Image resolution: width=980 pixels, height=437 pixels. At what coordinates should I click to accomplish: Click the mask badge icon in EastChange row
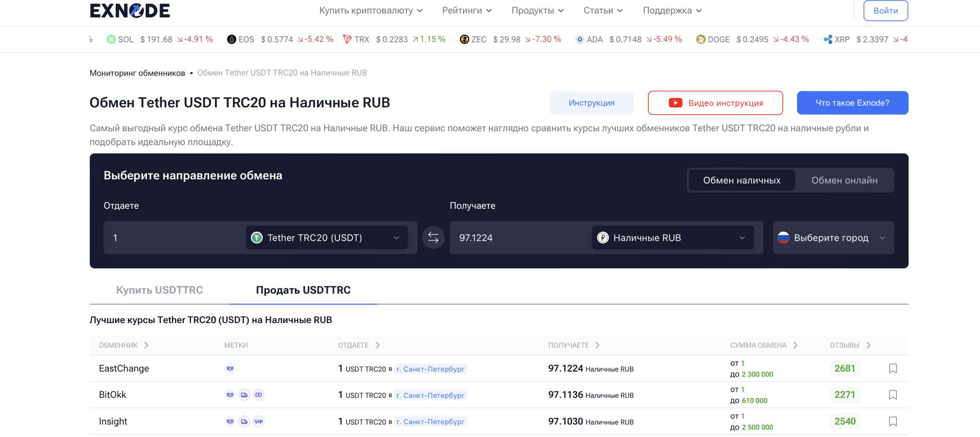tap(230, 368)
